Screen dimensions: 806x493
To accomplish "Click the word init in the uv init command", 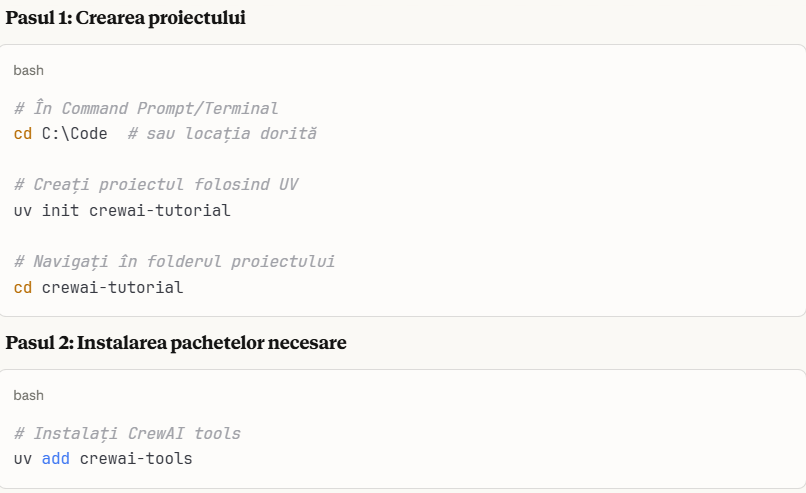I will pos(61,210).
